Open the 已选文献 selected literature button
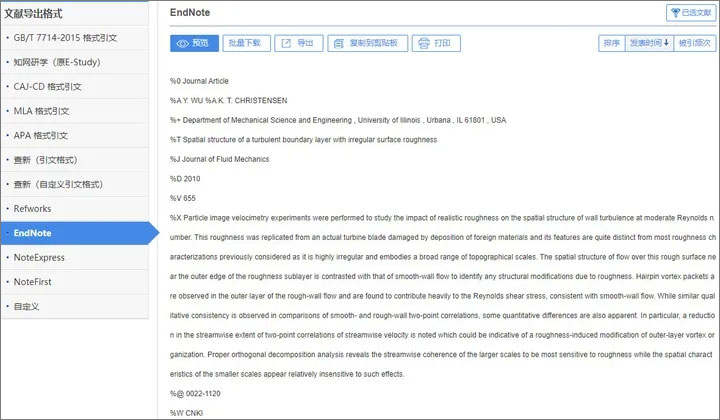Screen dimensions: 720x420 pos(691,13)
